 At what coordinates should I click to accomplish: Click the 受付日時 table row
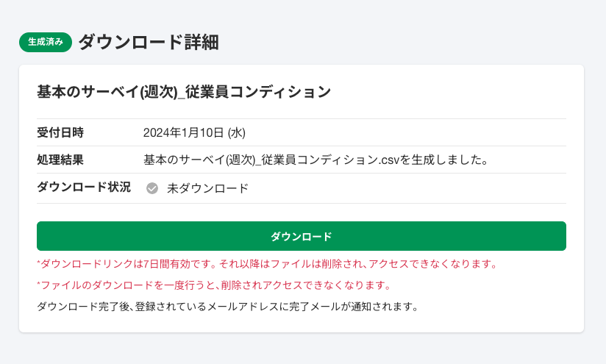[302, 132]
